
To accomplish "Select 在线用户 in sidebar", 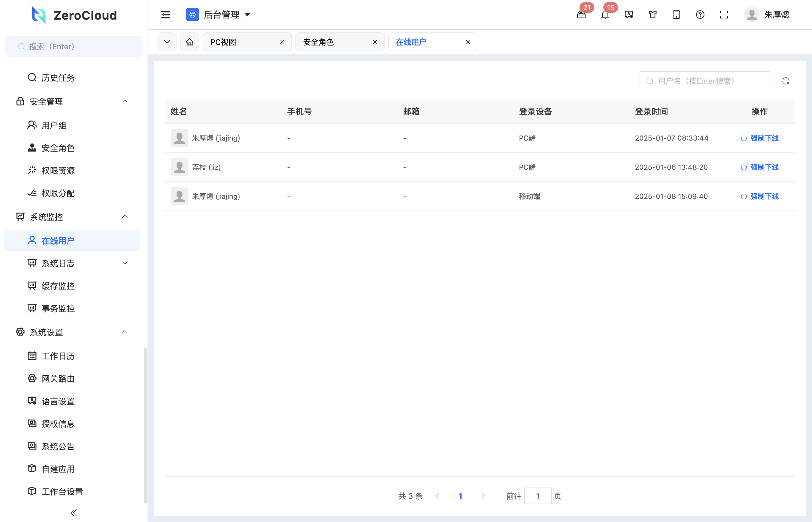I will click(72, 241).
